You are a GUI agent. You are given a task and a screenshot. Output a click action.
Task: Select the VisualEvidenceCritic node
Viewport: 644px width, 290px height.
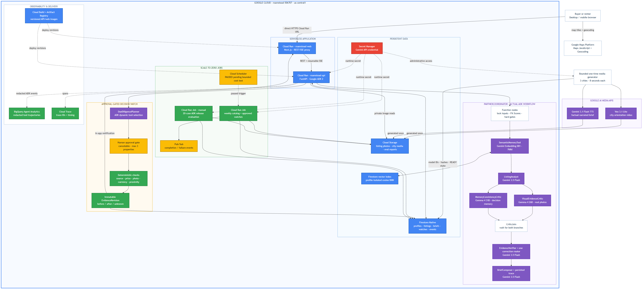point(532,200)
